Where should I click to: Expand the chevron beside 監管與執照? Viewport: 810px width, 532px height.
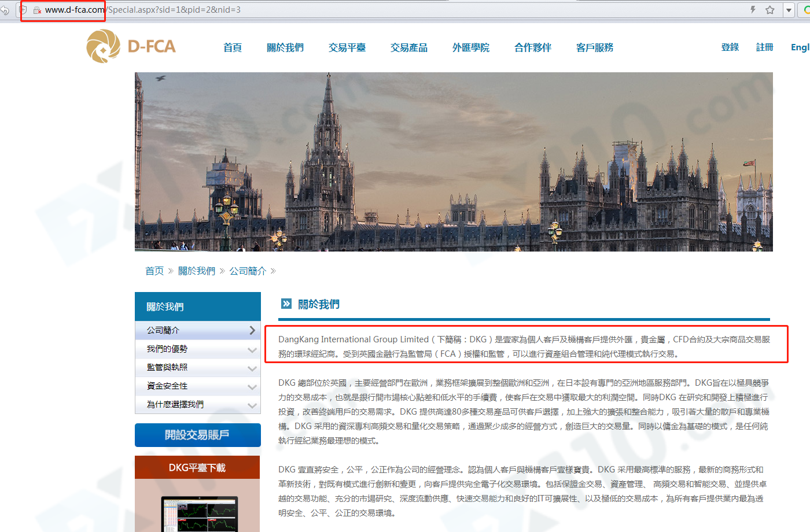click(252, 368)
